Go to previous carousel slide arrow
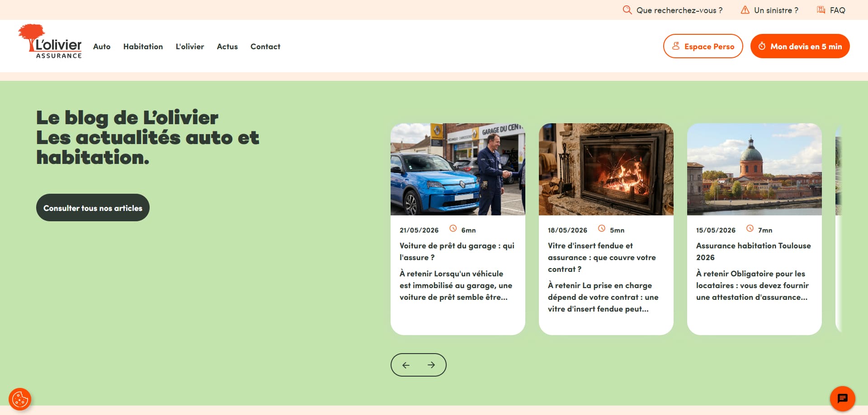Screen dimensions: 868x415 406,365
